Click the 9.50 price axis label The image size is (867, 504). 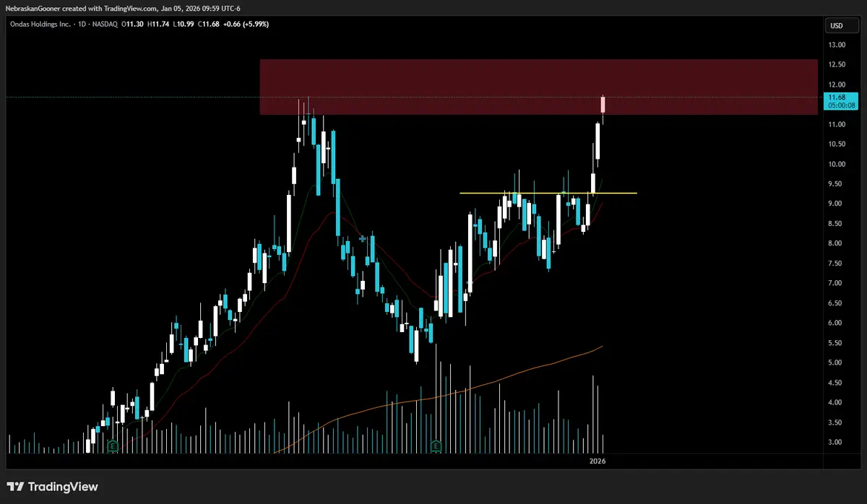[837, 184]
